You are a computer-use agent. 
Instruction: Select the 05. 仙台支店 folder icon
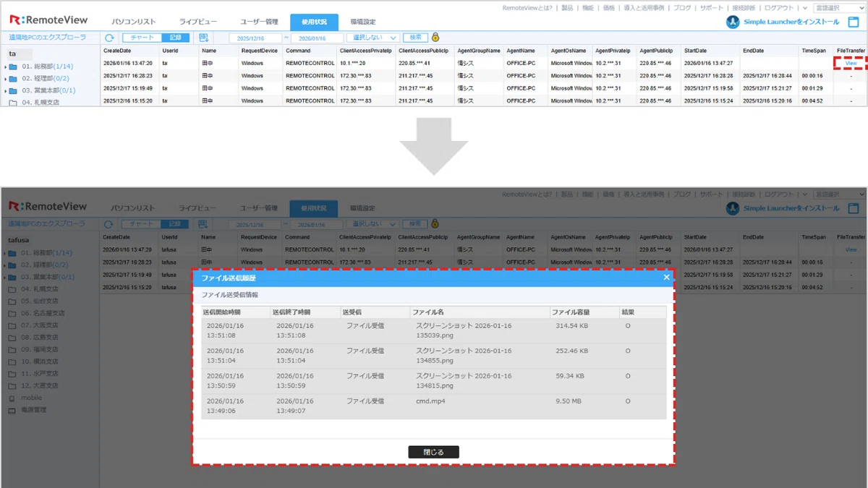click(x=12, y=301)
